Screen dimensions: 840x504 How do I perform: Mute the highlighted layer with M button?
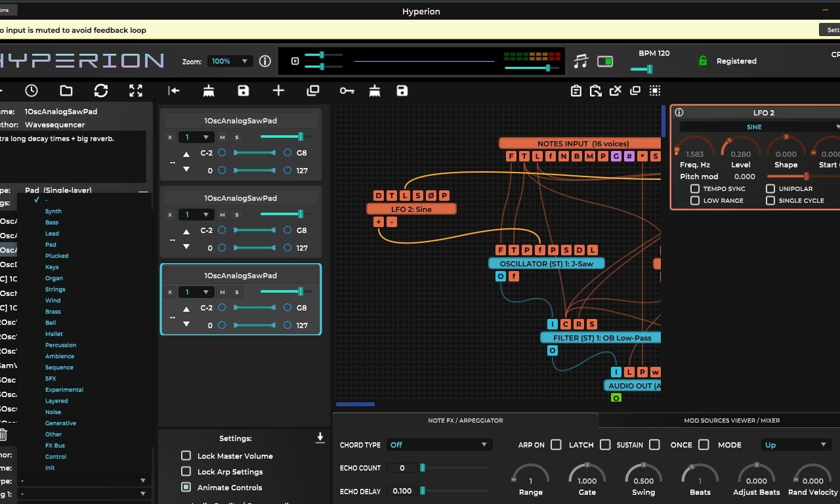pyautogui.click(x=222, y=292)
